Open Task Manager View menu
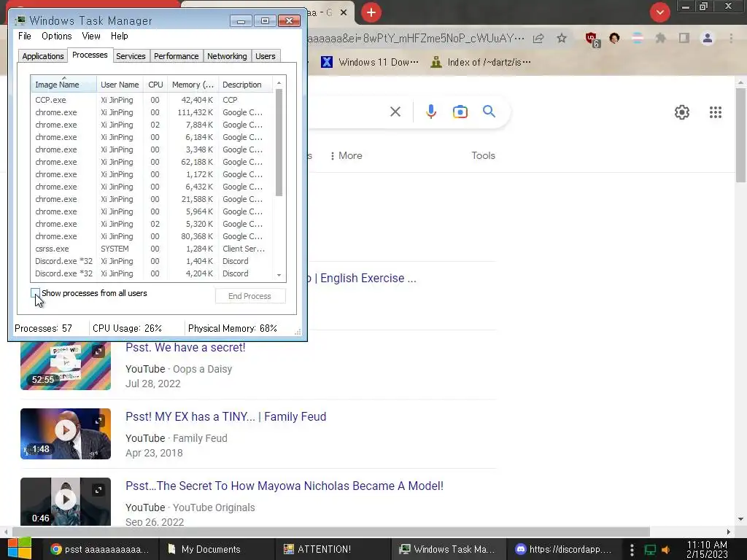The height and width of the screenshot is (560, 747). tap(91, 36)
